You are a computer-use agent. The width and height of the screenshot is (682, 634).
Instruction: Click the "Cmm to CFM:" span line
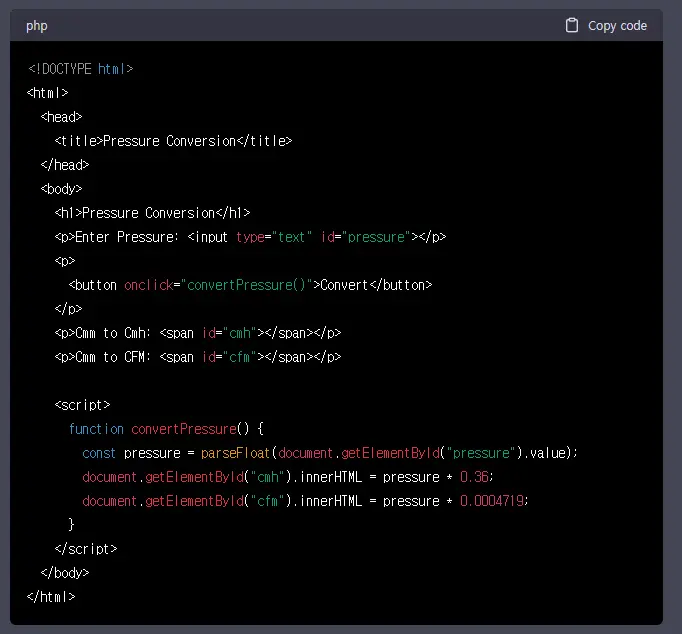pyautogui.click(x=198, y=357)
